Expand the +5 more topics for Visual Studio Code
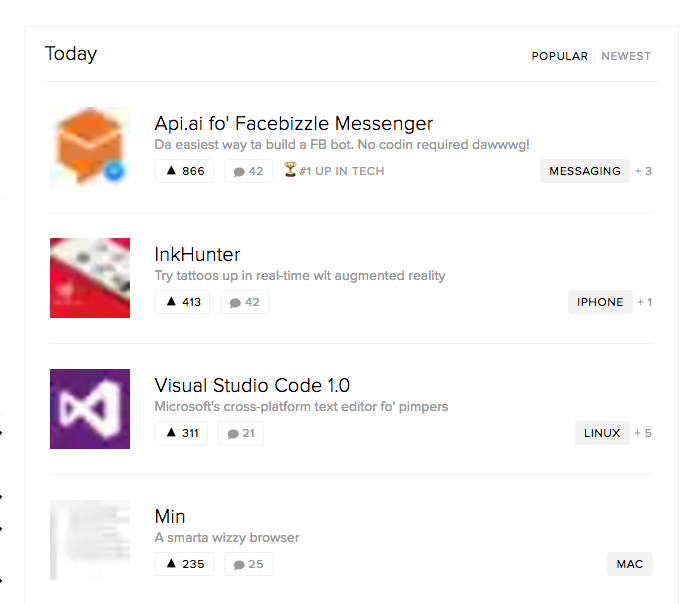The image size is (697, 604). [x=643, y=433]
